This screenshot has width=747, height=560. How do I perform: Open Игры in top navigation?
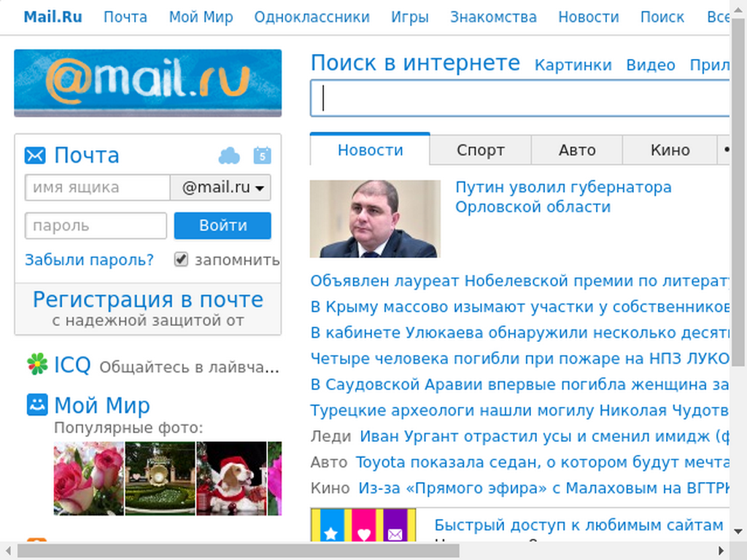point(410,17)
